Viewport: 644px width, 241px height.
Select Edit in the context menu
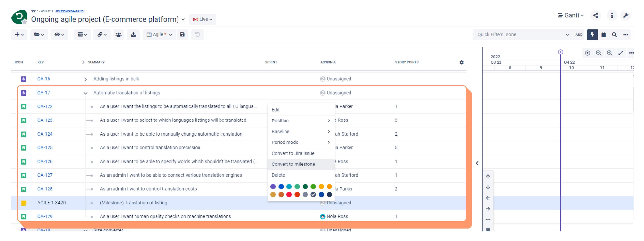(x=301, y=110)
